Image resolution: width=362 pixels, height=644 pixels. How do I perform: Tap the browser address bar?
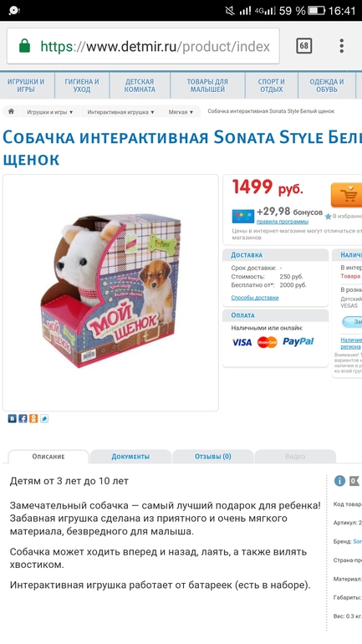(143, 46)
